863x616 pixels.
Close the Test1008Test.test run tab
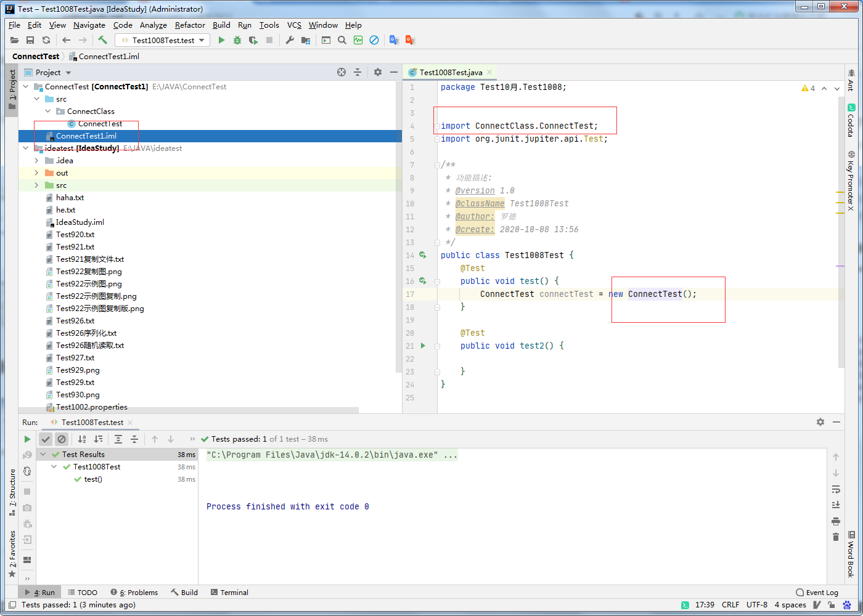[130, 423]
